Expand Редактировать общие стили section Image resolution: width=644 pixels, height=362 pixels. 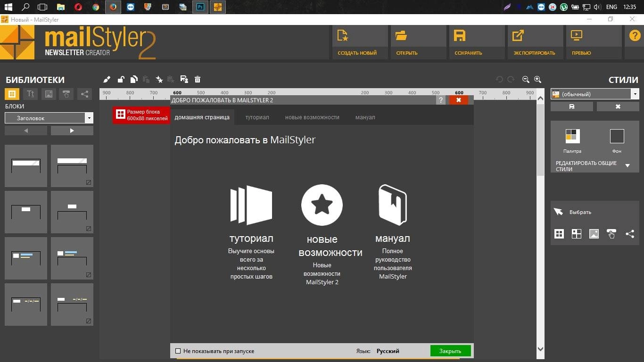[x=593, y=166]
